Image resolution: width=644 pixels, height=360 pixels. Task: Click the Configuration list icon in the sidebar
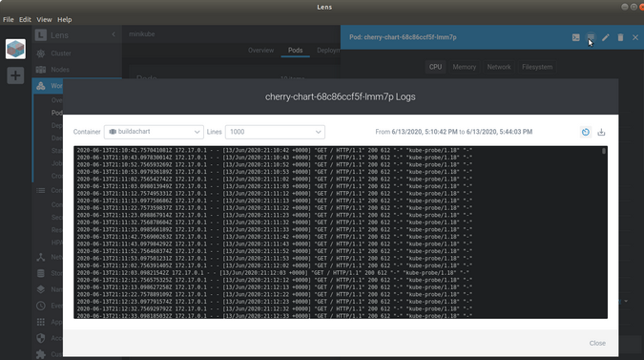[41, 190]
